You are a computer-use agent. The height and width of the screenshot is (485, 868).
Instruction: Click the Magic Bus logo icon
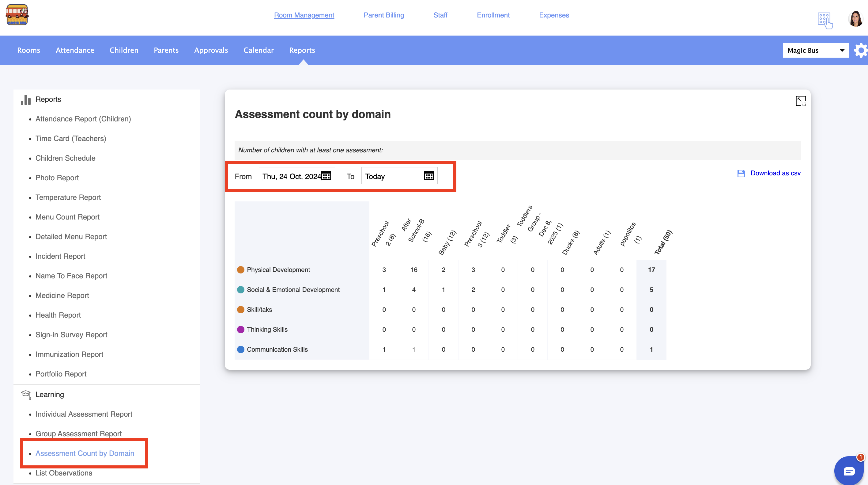coord(17,14)
